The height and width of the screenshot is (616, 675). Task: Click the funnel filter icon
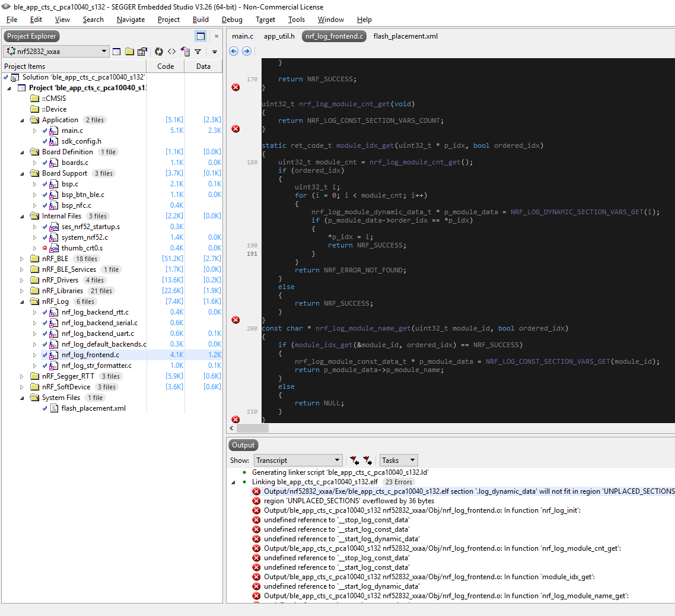[198, 52]
